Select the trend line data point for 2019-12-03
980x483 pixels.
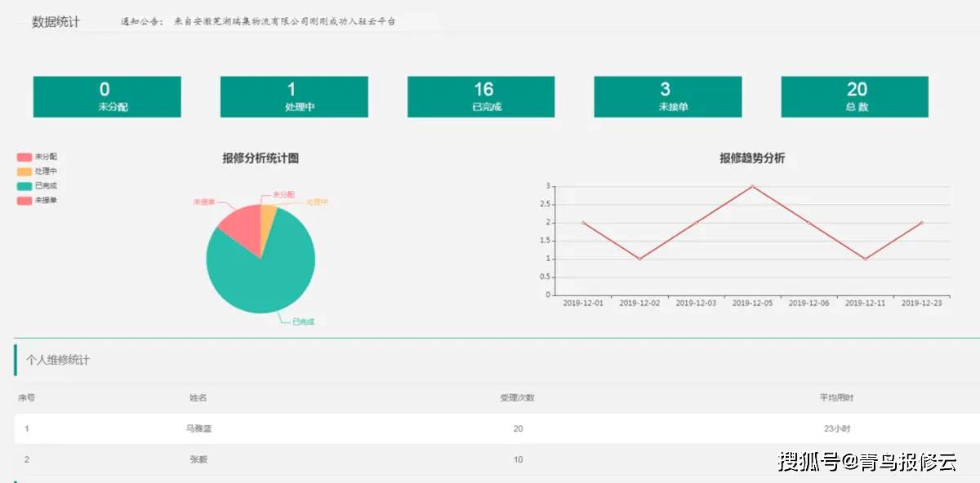coord(696,223)
